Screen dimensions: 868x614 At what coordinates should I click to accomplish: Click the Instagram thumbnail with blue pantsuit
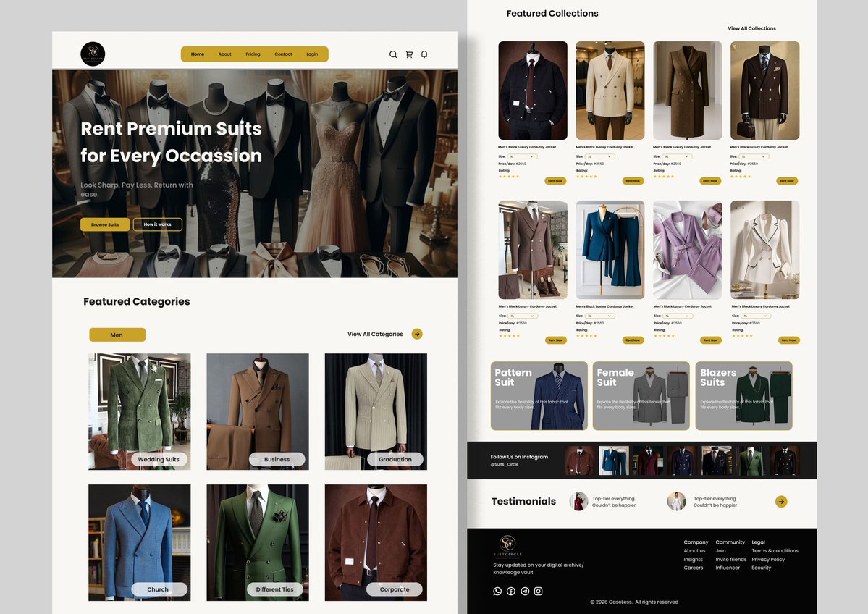614,460
